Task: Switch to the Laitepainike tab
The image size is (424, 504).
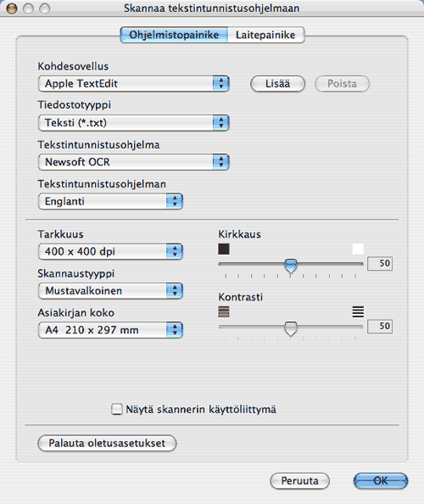Action: coord(265,35)
